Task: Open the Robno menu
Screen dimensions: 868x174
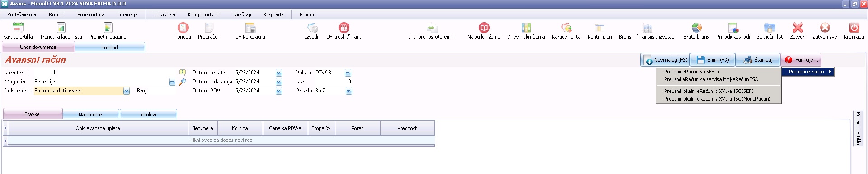Action: click(x=57, y=14)
